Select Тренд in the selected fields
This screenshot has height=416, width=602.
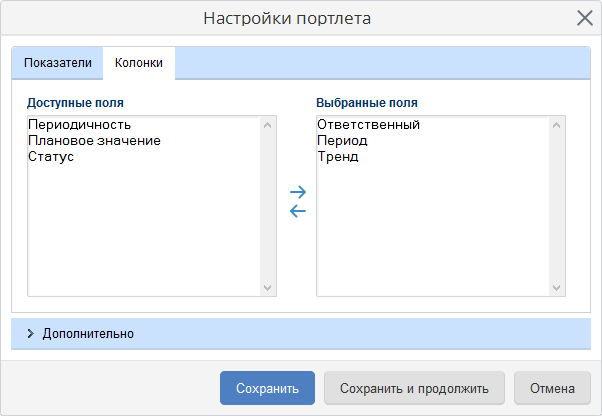tap(338, 157)
